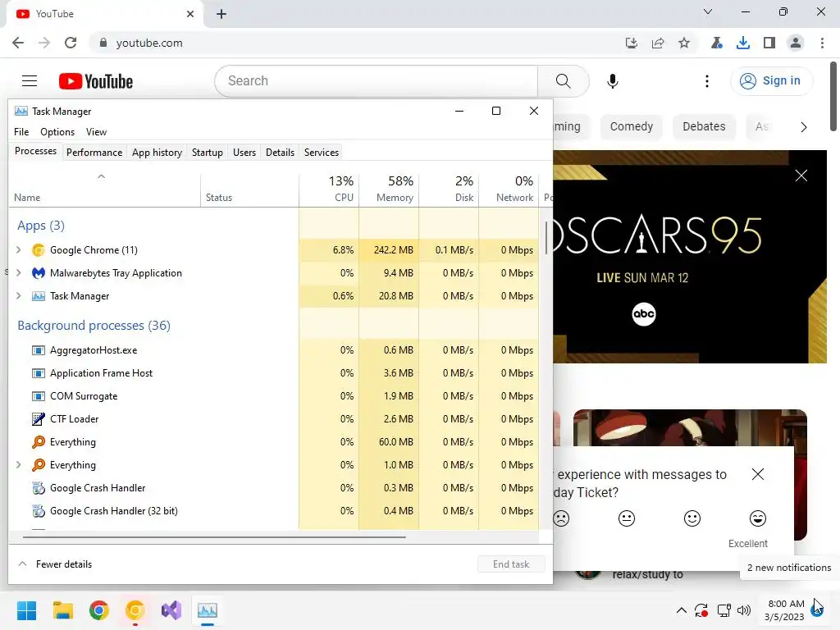The image size is (840, 630).
Task: Bookmark this page with the star icon
Action: pyautogui.click(x=684, y=43)
